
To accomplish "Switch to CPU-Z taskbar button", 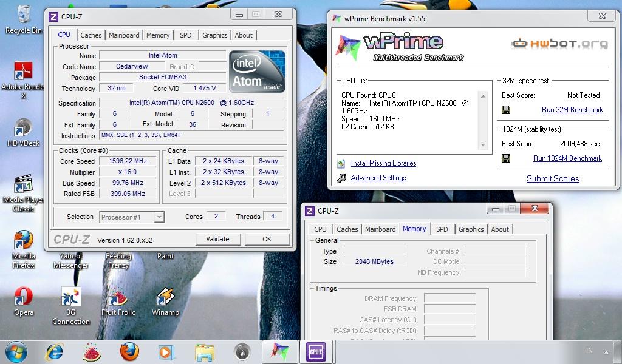I will (316, 352).
